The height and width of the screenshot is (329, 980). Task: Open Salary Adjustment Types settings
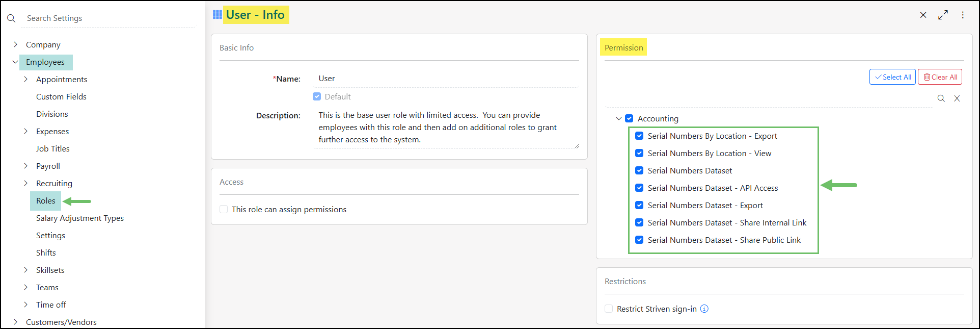point(80,218)
